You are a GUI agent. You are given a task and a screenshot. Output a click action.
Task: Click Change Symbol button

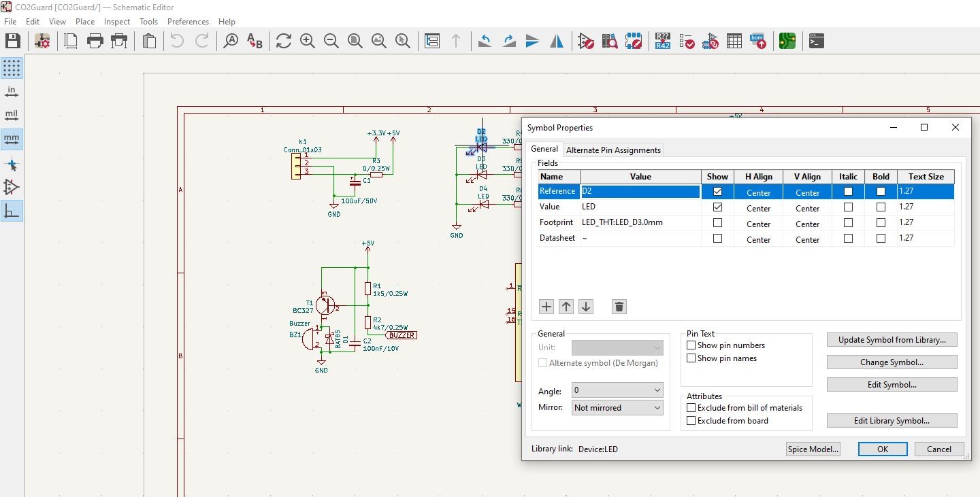(892, 362)
